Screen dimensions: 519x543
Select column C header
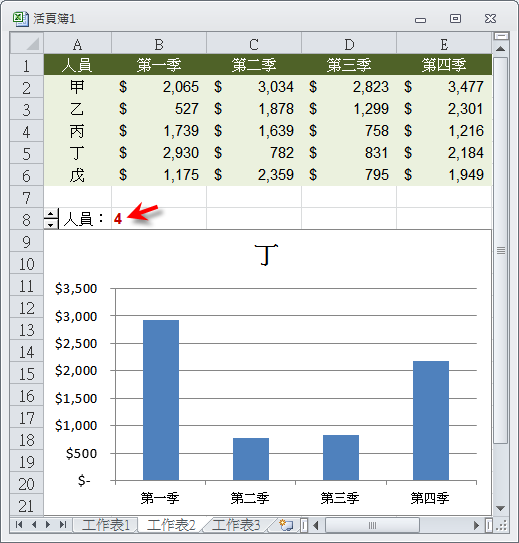pos(254,44)
